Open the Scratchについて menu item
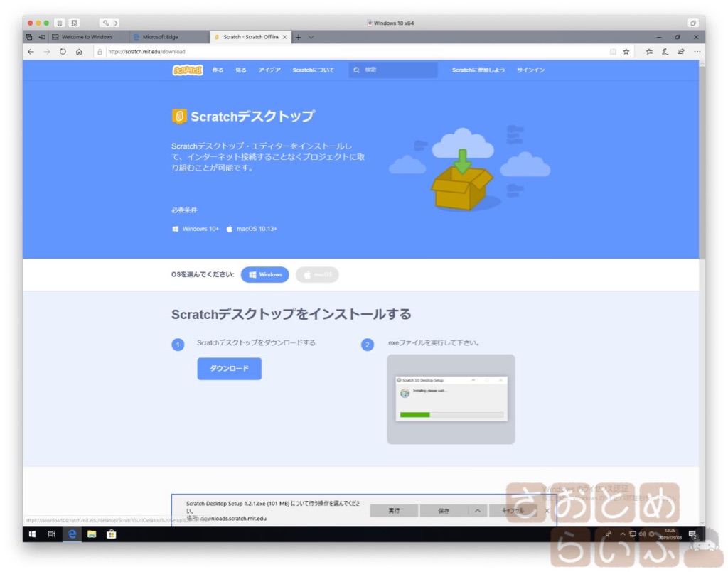Viewport: 728px width, 572px height. (x=313, y=70)
